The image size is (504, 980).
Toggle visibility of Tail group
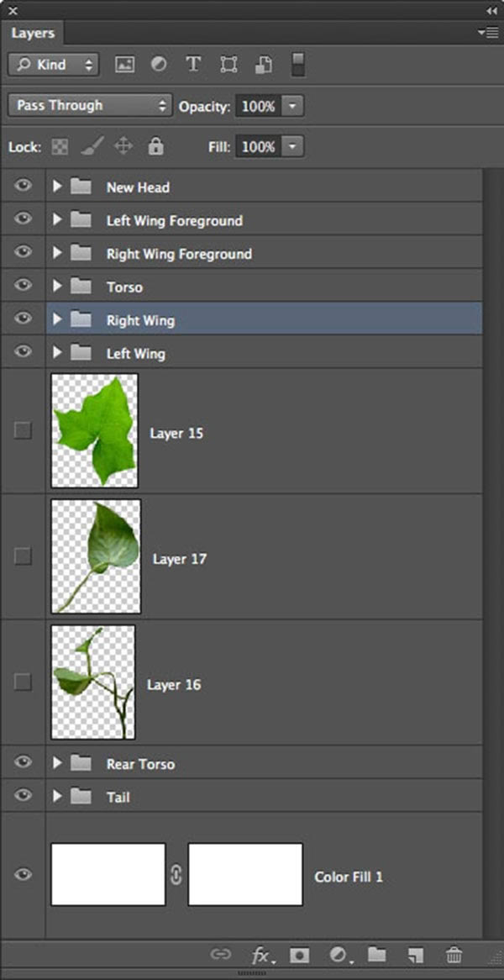point(23,796)
